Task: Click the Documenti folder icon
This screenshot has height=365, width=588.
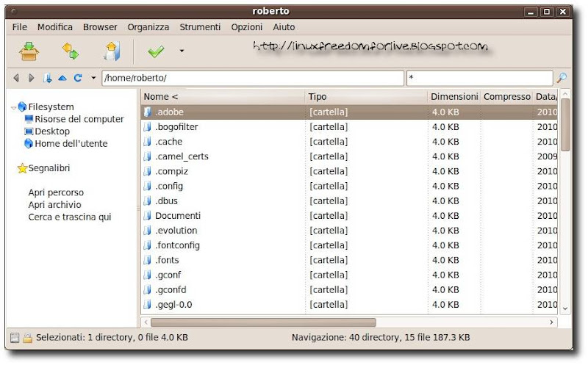Action: 148,215
